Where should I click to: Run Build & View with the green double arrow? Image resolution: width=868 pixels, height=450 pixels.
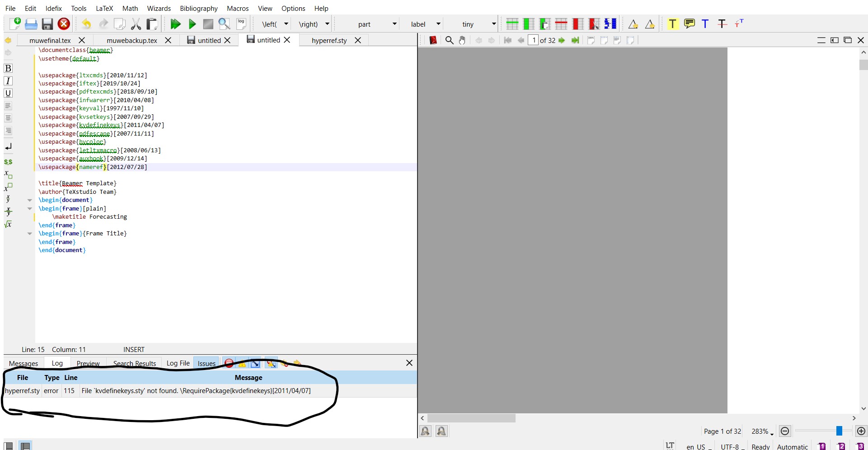pos(176,24)
